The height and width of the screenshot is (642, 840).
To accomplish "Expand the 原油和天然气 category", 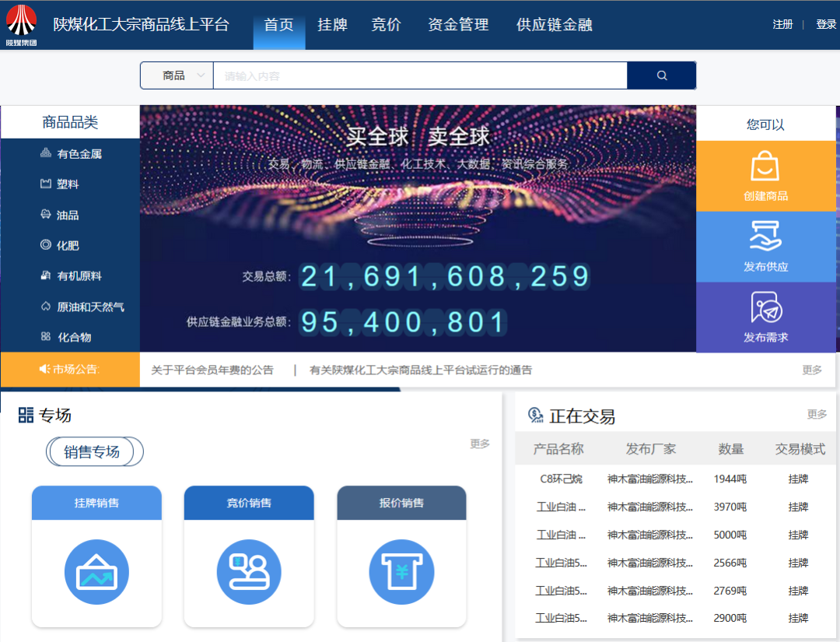I will 89,307.
